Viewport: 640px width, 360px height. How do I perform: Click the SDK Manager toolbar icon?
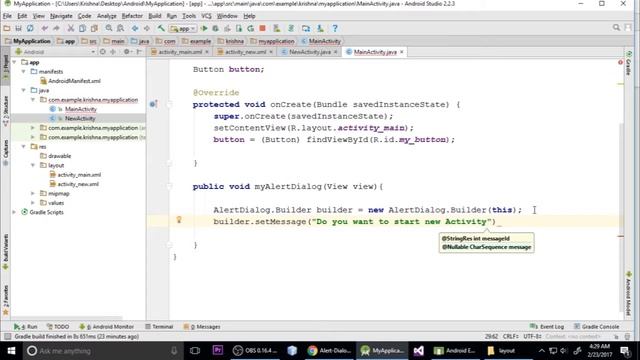[320, 28]
